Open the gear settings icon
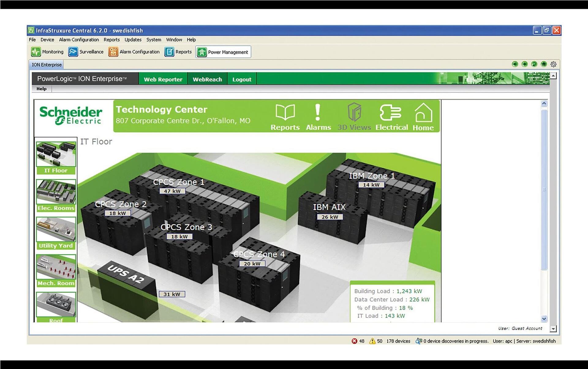This screenshot has height=369, width=588. coord(553,64)
